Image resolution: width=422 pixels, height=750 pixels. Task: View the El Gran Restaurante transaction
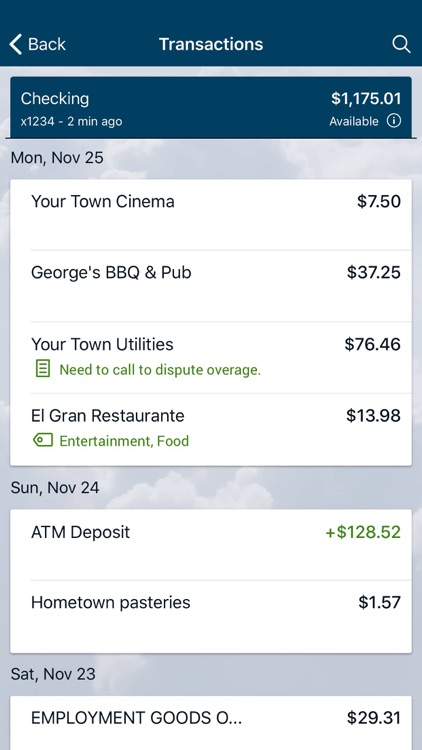(x=211, y=429)
